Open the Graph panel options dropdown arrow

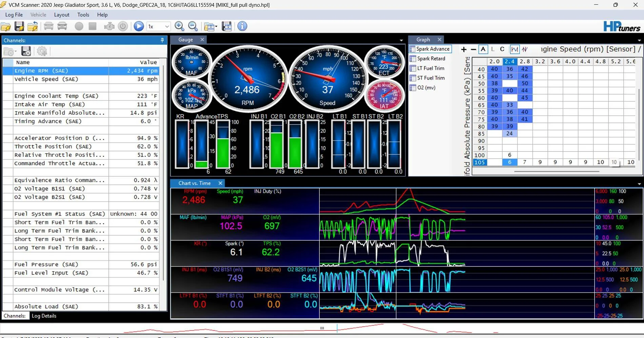click(x=639, y=40)
